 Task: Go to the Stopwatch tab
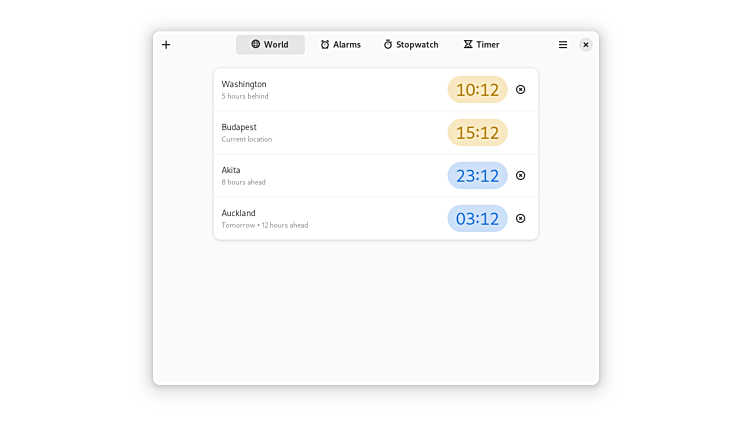click(410, 45)
